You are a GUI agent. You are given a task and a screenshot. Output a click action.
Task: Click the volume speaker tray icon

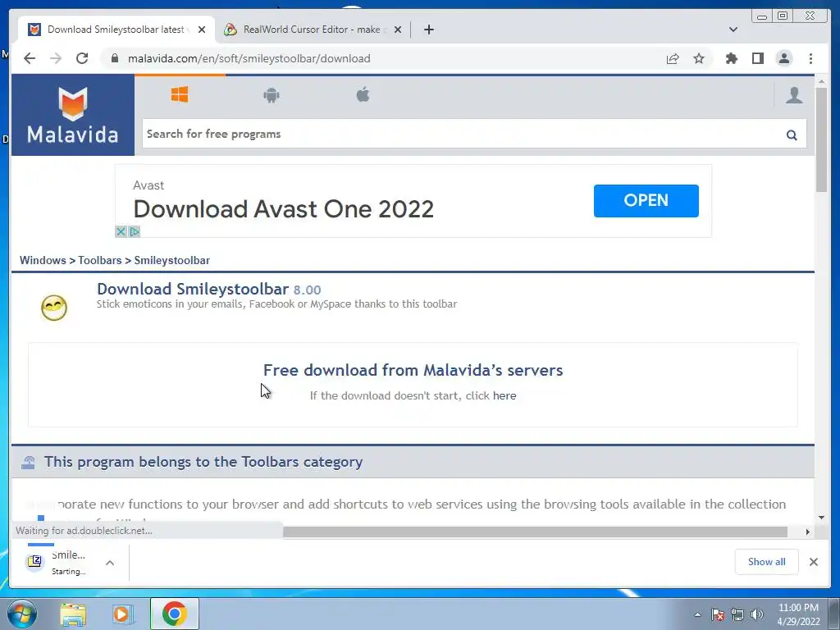click(757, 614)
